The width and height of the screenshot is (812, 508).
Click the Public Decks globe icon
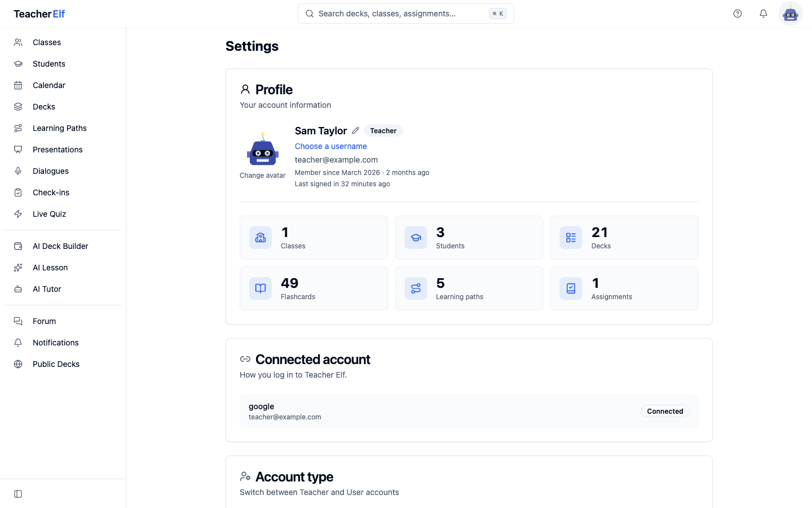18,364
